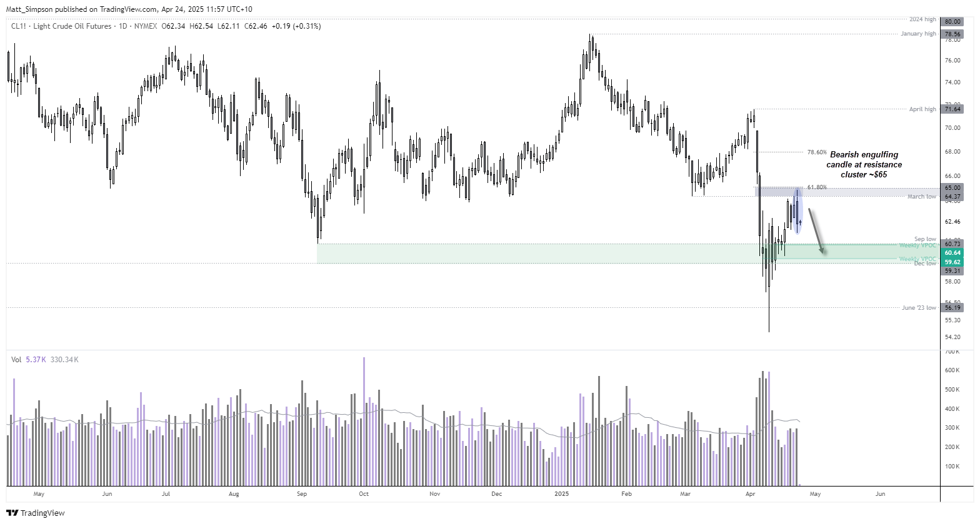Screen dimensions: 980x524
Task: Click the Aug marker on the time axis
Action: pyautogui.click(x=234, y=494)
